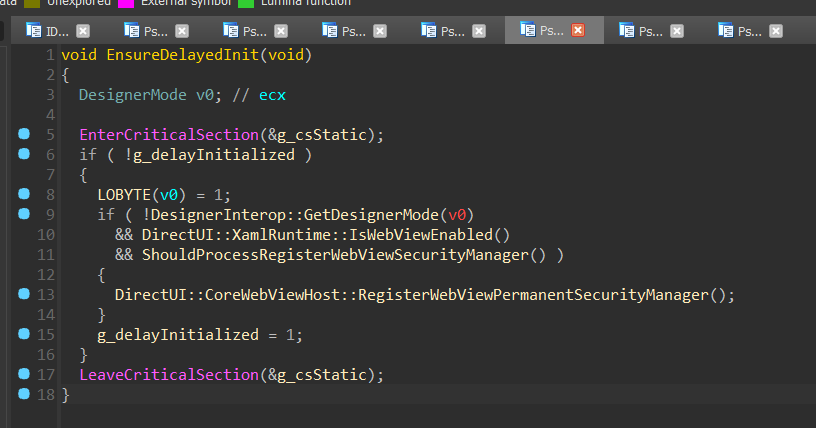Screen dimensions: 816x428
Task: Select DesignerInterop::GetDesignerMode call
Action: 295,215
